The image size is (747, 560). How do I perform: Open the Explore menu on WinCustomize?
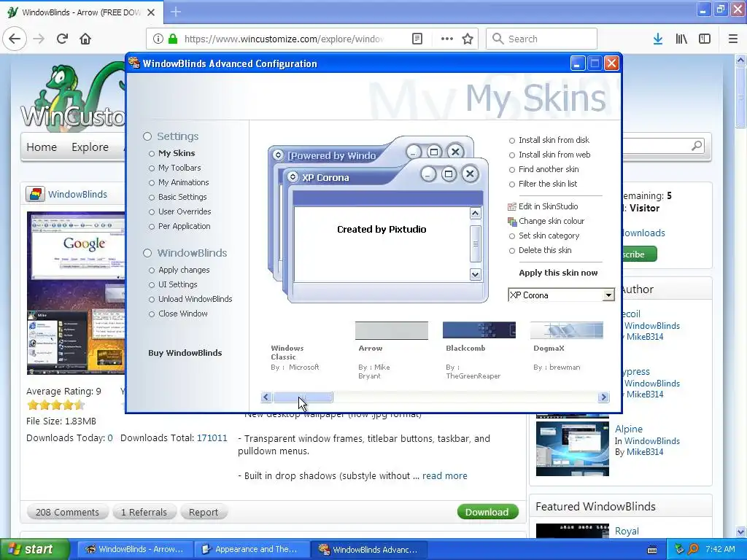click(90, 147)
